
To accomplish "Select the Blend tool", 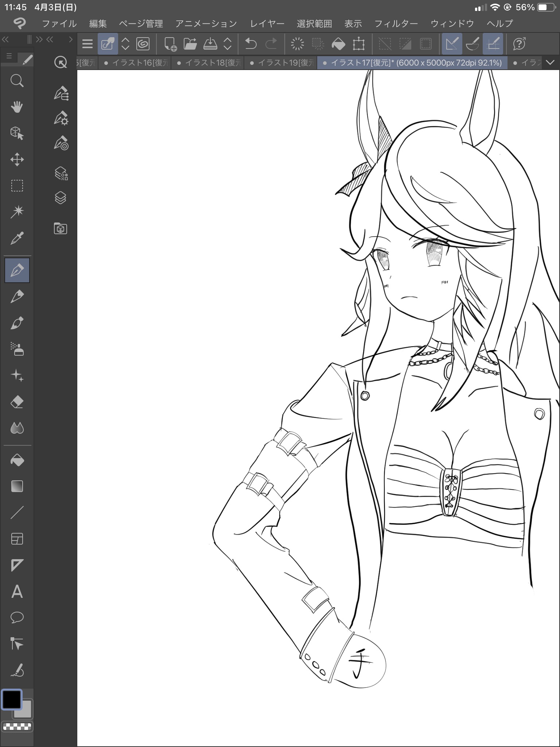I will point(17,428).
